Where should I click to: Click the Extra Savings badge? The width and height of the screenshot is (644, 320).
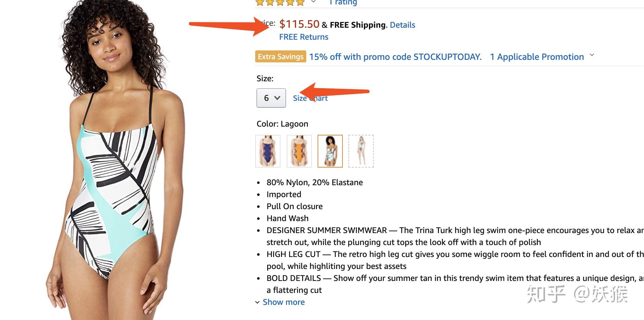coord(280,57)
